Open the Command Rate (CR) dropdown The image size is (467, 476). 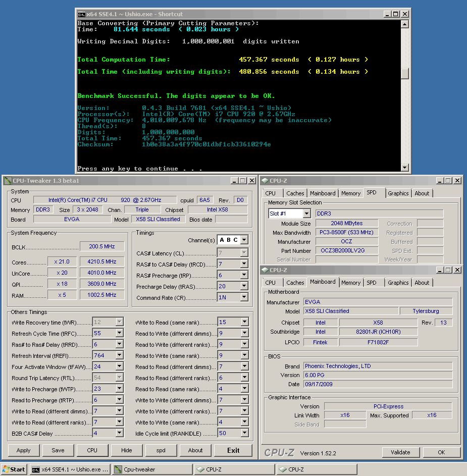(x=244, y=298)
